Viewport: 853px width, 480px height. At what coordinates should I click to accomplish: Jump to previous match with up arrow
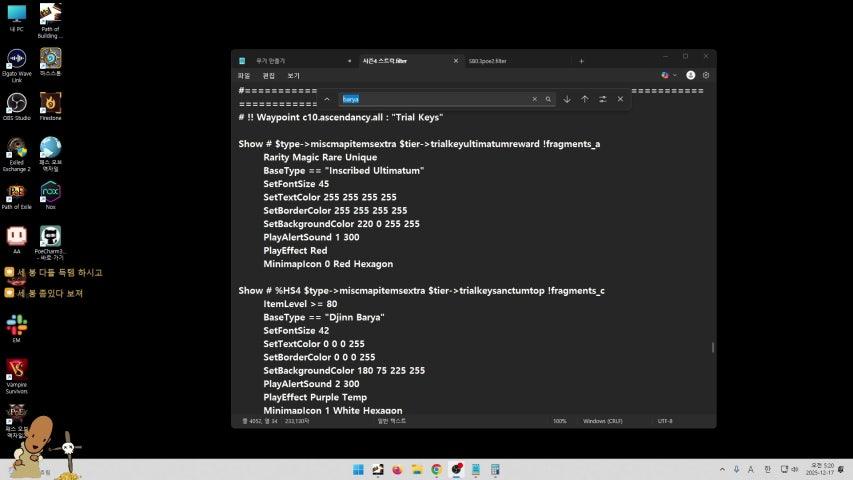point(585,99)
